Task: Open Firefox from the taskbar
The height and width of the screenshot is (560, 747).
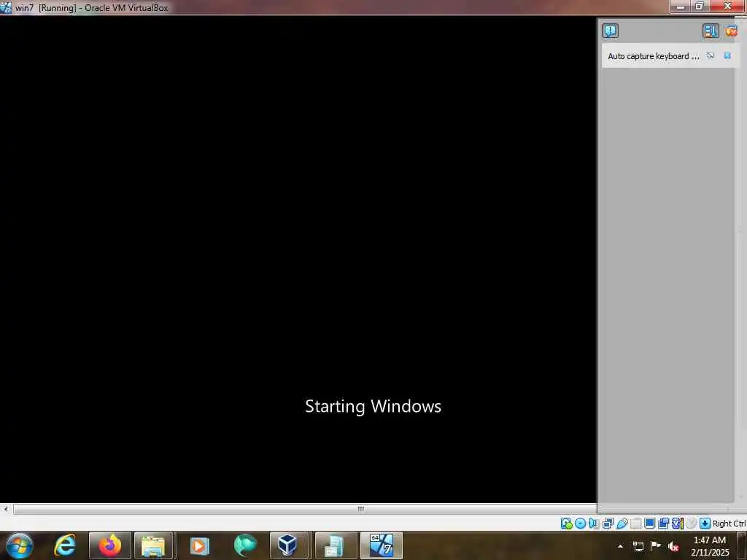Action: point(110,545)
